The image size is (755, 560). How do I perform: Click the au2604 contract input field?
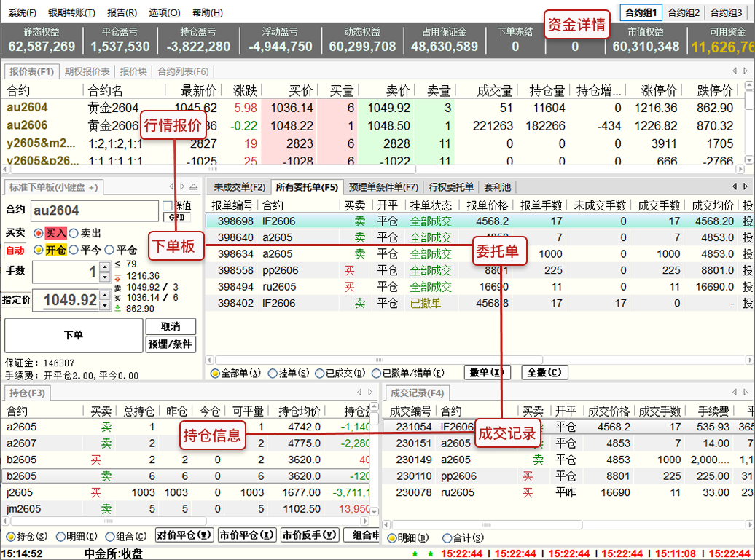point(94,211)
